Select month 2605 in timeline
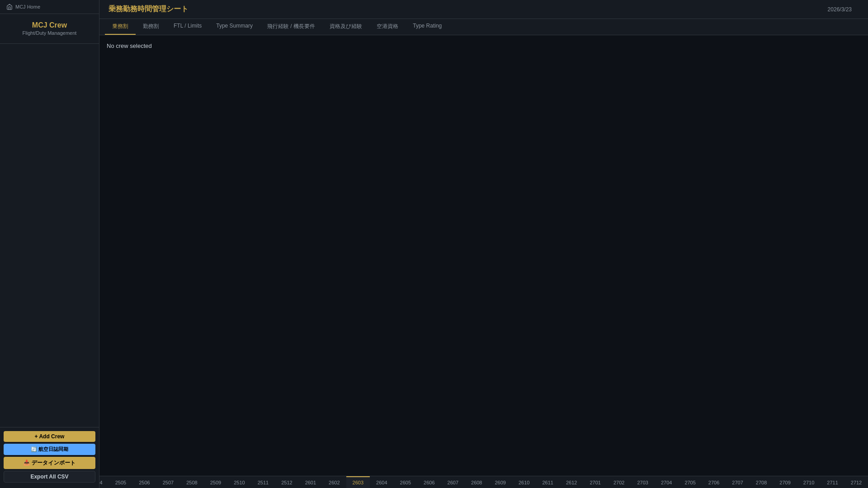This screenshot has width=868, height=488. [406, 483]
